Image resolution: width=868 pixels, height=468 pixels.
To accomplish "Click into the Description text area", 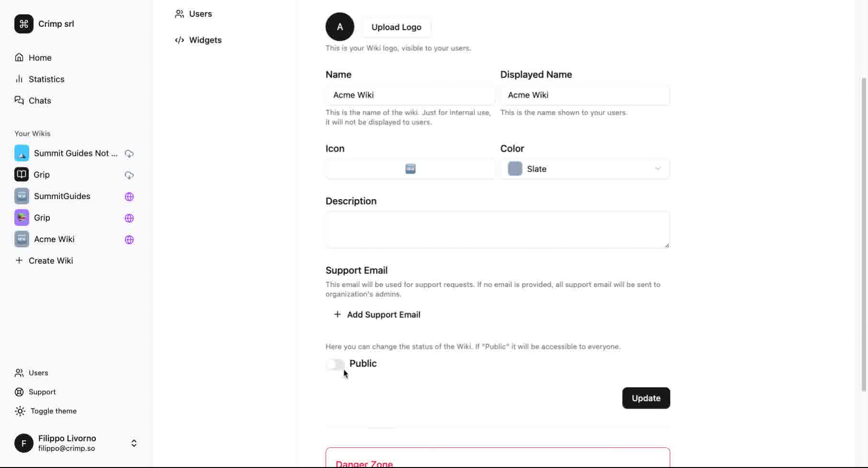I will (497, 230).
